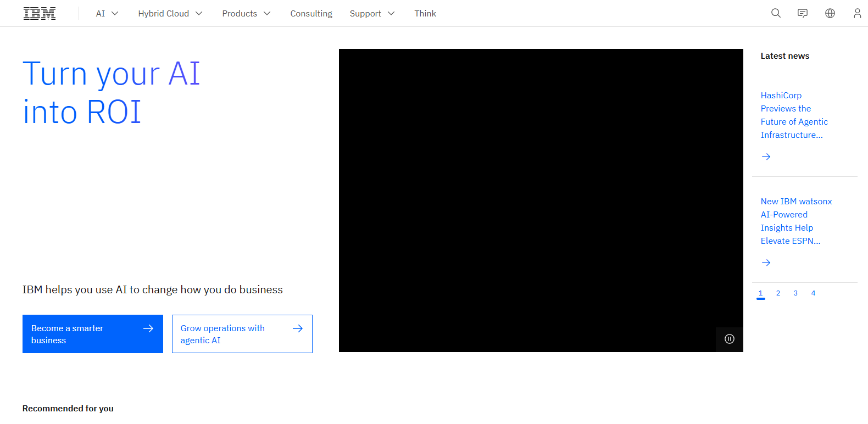Expand the Products menu

[x=246, y=13]
